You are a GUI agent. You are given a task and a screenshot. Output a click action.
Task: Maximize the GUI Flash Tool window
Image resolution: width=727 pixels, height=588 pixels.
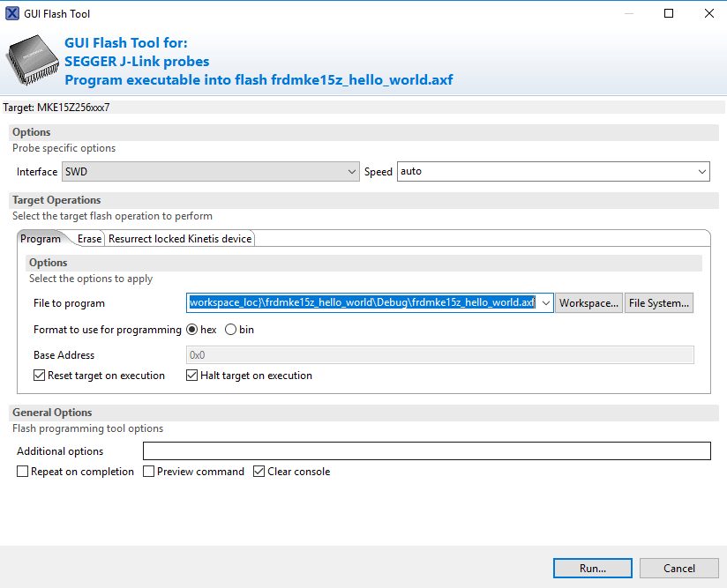[x=669, y=13]
